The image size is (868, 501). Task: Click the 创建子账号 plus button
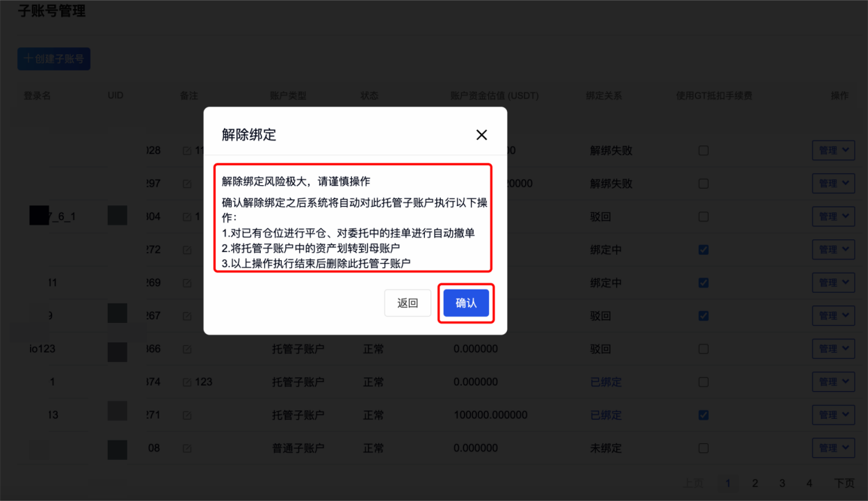[54, 59]
